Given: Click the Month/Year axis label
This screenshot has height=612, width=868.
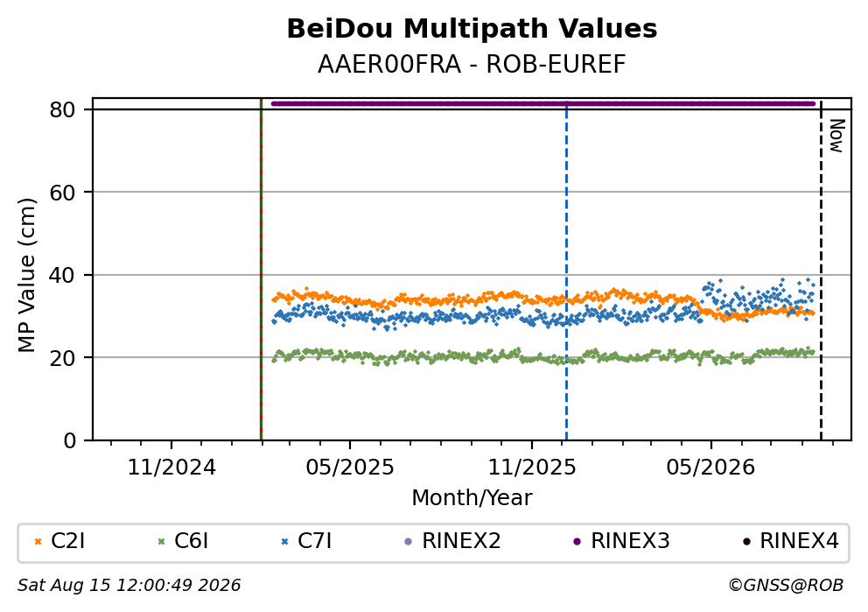Looking at the screenshot, I should [472, 498].
